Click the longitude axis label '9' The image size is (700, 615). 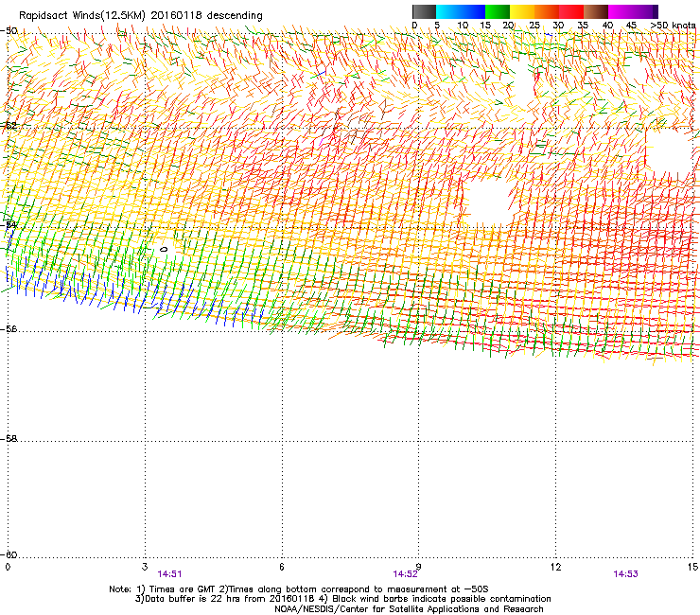(419, 567)
